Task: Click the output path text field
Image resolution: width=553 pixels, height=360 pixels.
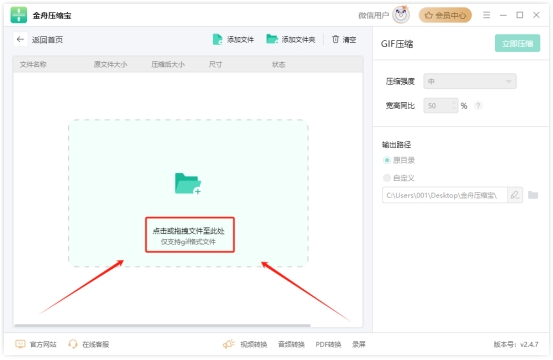Action: coord(444,195)
